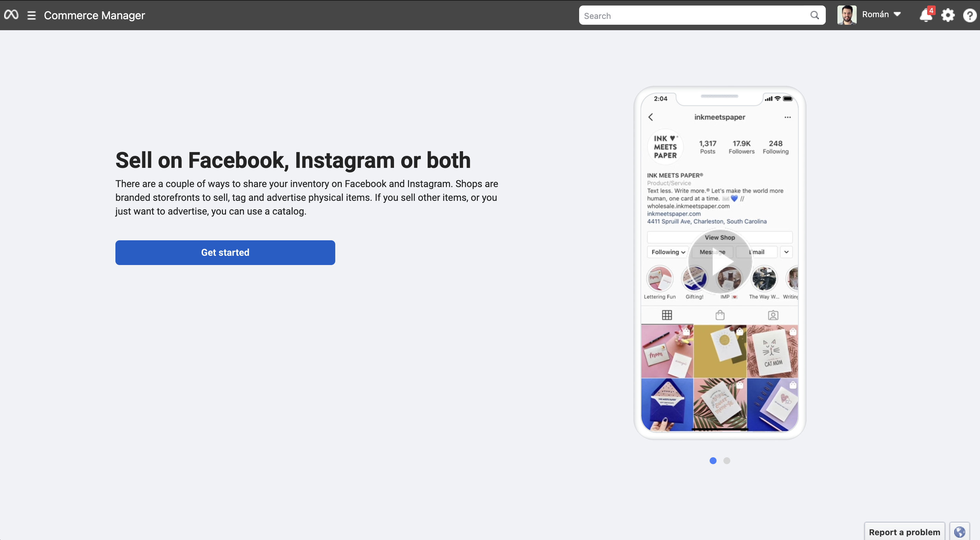Viewport: 980px width, 540px height.
Task: Expand the Following dropdown on mockup
Action: point(666,252)
